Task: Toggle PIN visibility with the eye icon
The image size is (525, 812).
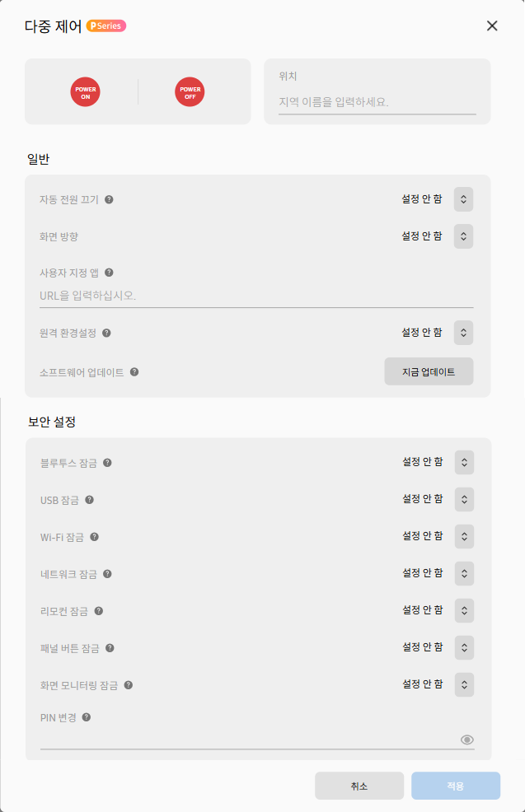Action: coord(467,740)
